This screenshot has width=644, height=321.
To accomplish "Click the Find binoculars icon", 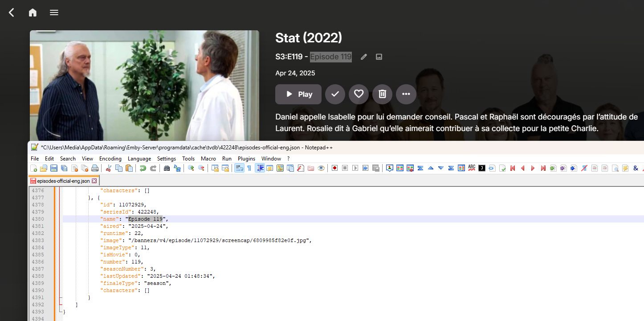I will [x=167, y=168].
